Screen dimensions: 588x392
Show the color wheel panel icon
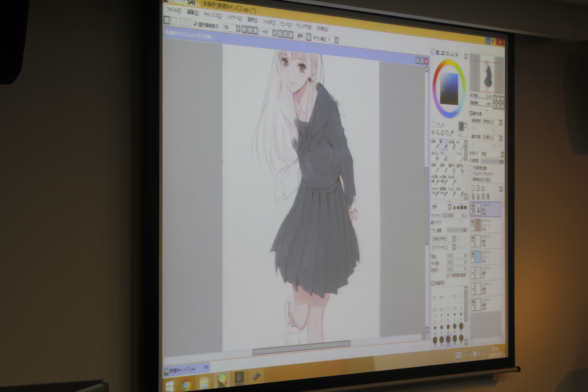[433, 52]
